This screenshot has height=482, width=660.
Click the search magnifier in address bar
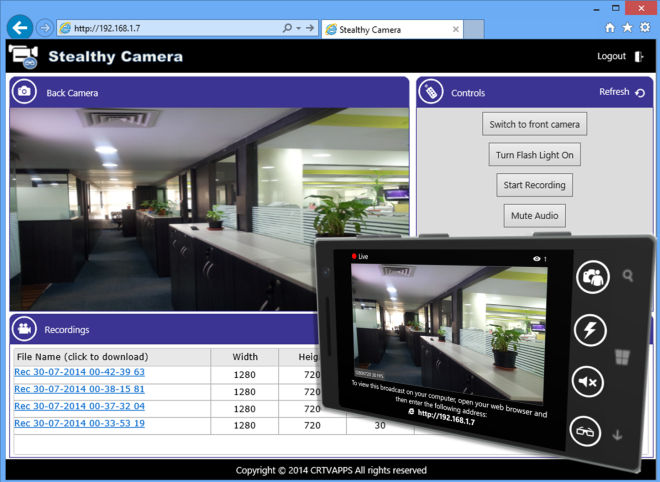click(287, 28)
